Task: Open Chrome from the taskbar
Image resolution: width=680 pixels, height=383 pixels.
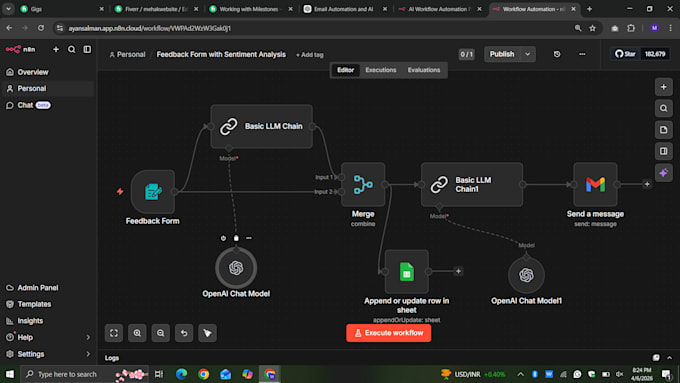Action: click(x=203, y=374)
